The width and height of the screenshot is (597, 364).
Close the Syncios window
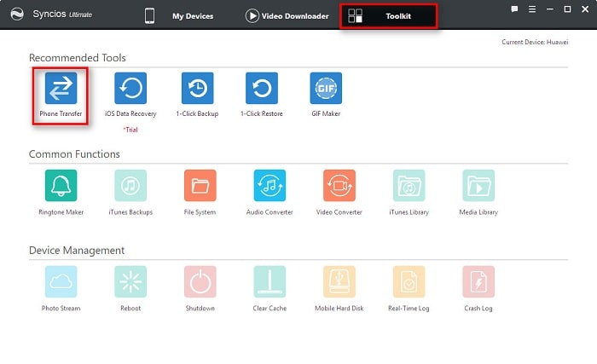585,9
